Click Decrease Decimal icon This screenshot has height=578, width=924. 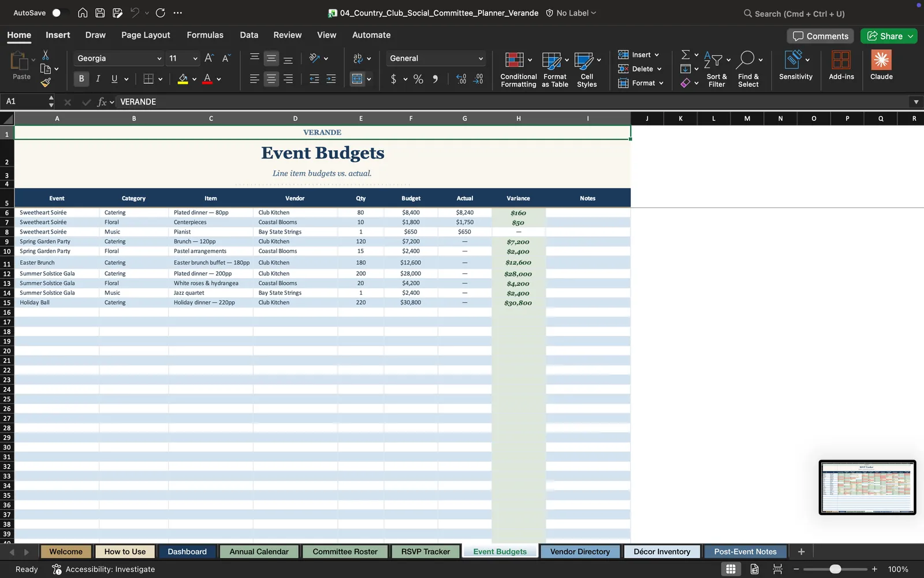click(x=478, y=79)
